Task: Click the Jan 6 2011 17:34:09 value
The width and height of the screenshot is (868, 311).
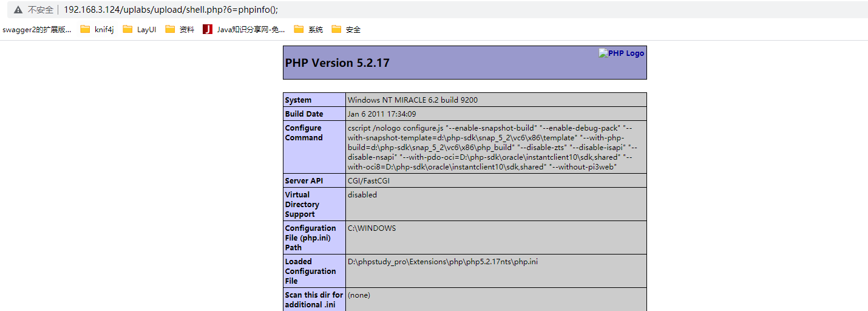Action: 382,114
